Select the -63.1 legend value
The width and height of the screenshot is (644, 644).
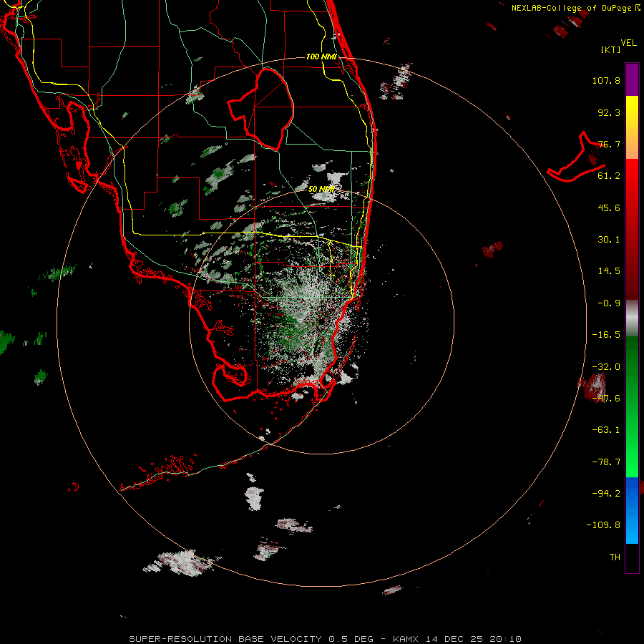pos(606,430)
